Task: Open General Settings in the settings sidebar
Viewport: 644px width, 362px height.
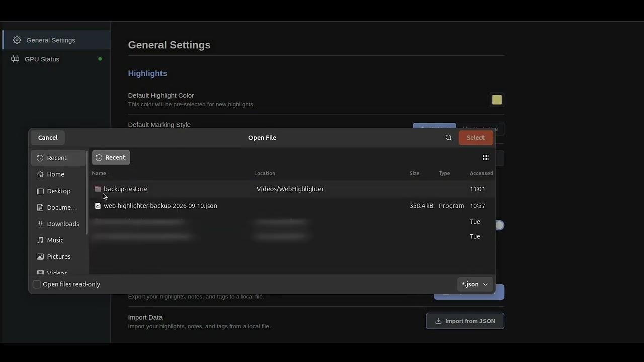Action: [x=56, y=40]
